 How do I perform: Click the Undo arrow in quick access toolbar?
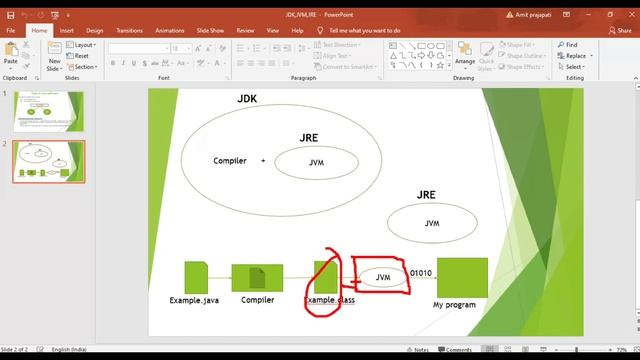coord(24,15)
